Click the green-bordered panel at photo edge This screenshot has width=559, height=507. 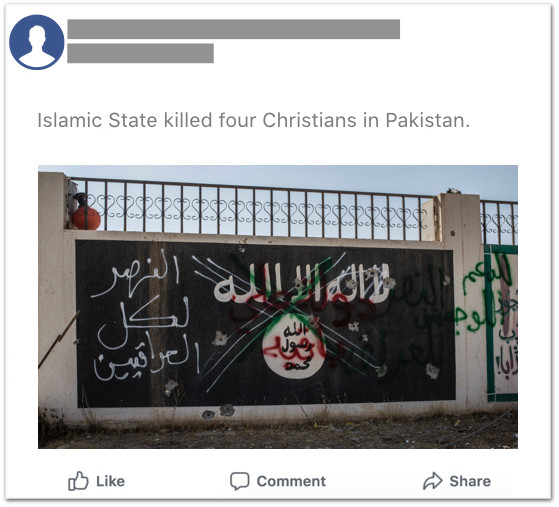tap(501, 323)
